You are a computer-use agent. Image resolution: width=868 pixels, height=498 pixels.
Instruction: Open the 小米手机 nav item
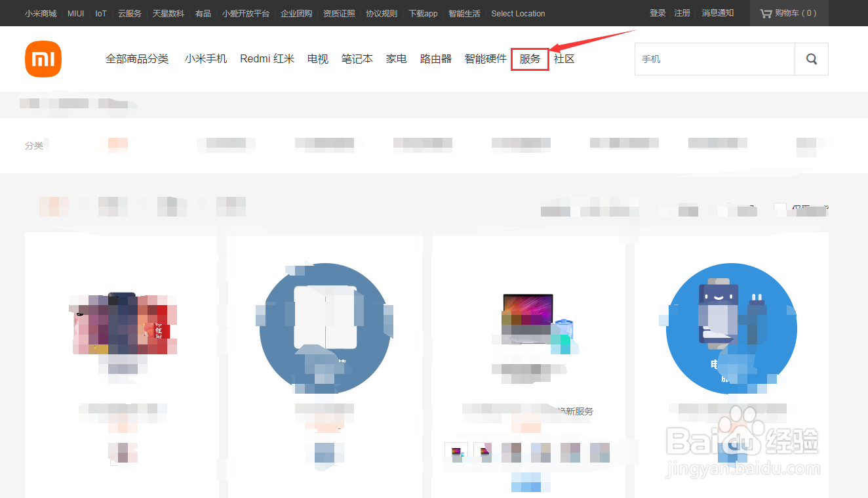206,59
